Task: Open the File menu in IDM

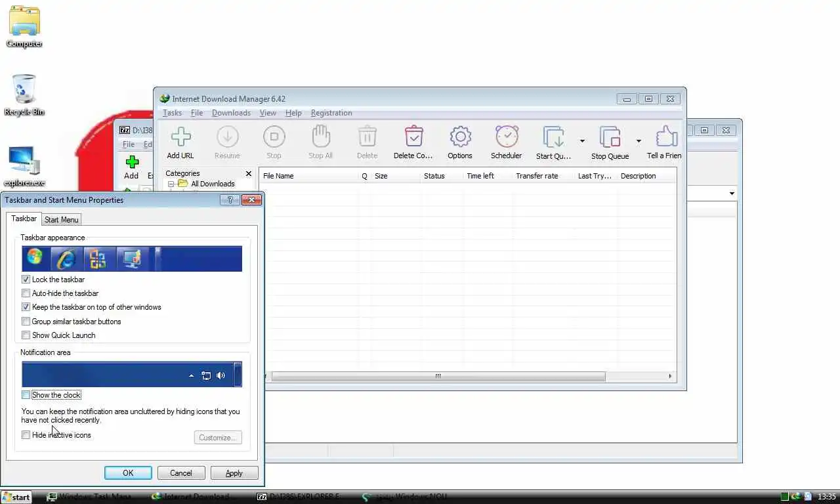Action: point(197,113)
